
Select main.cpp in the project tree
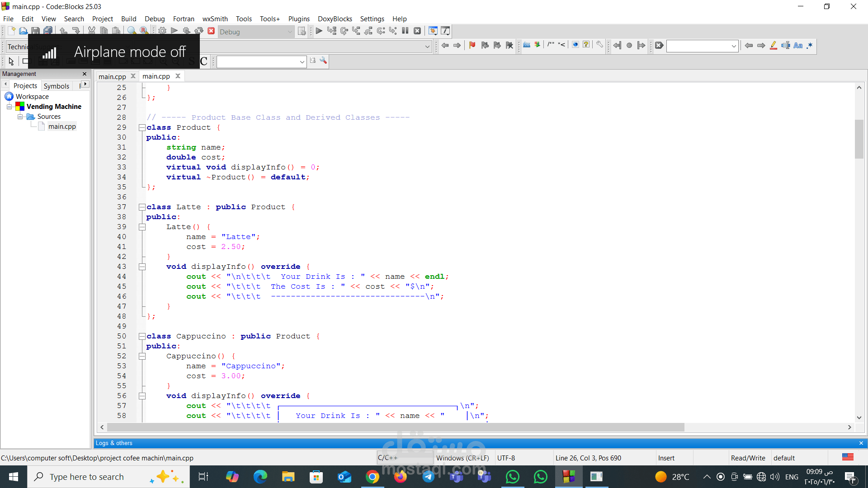[62, 127]
